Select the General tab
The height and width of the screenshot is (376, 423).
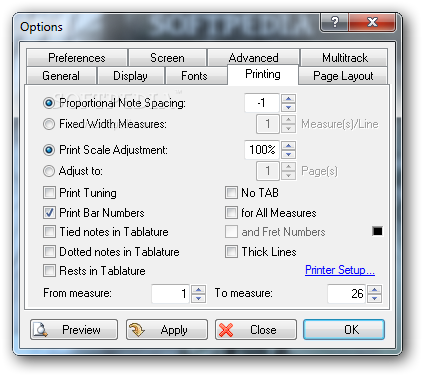pyautogui.click(x=61, y=76)
